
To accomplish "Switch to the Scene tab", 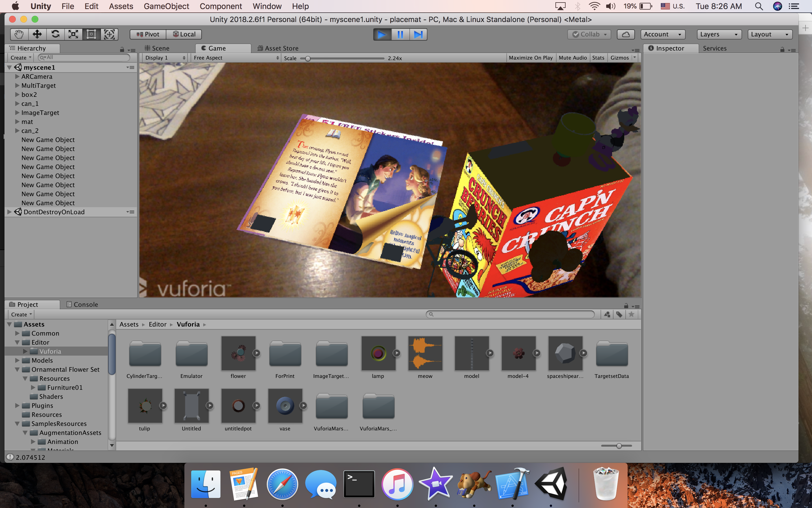I will point(157,48).
